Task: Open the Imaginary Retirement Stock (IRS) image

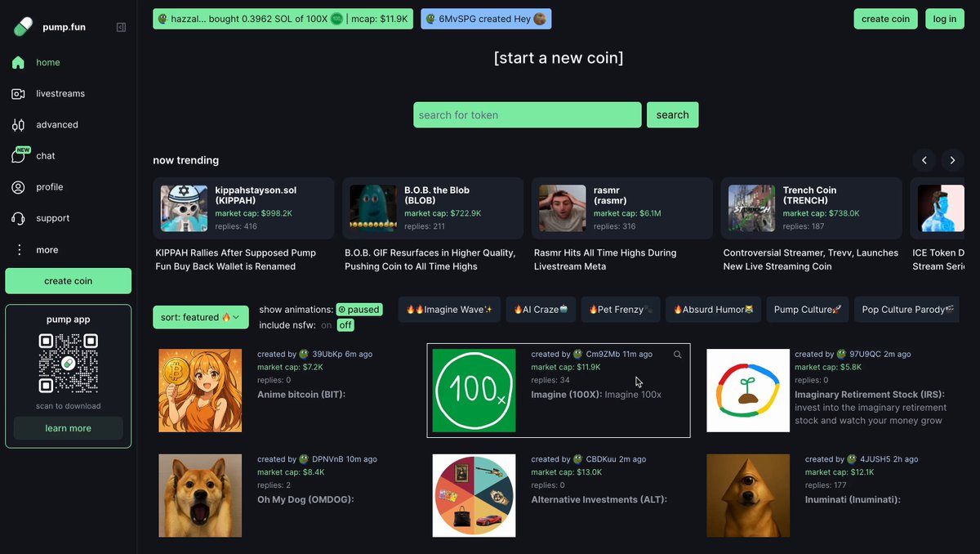Action: click(748, 391)
